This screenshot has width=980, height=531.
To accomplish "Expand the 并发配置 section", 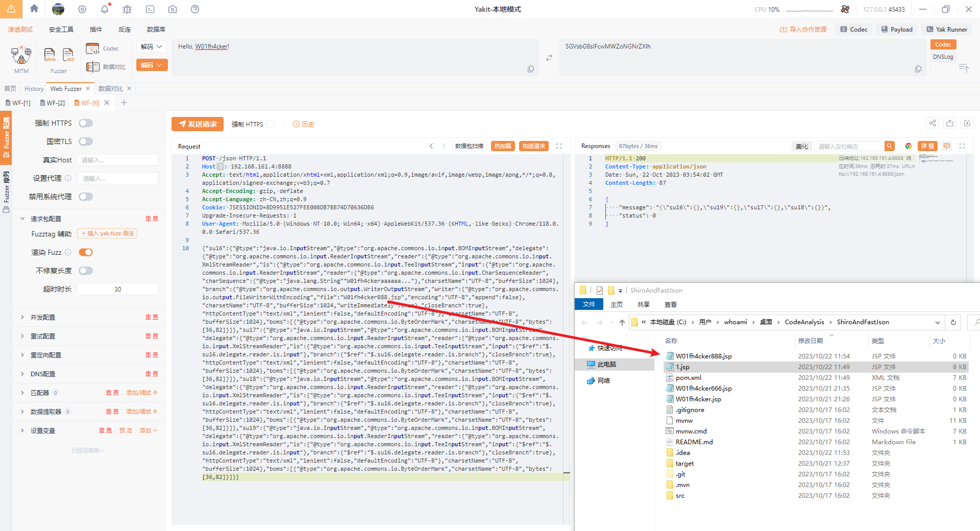I will 22,317.
